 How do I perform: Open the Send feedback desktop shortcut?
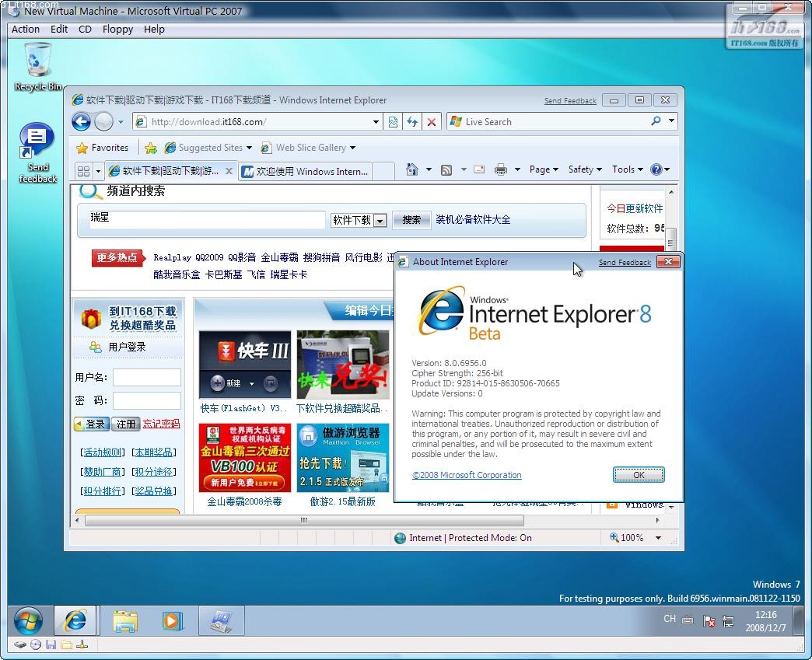[x=38, y=152]
